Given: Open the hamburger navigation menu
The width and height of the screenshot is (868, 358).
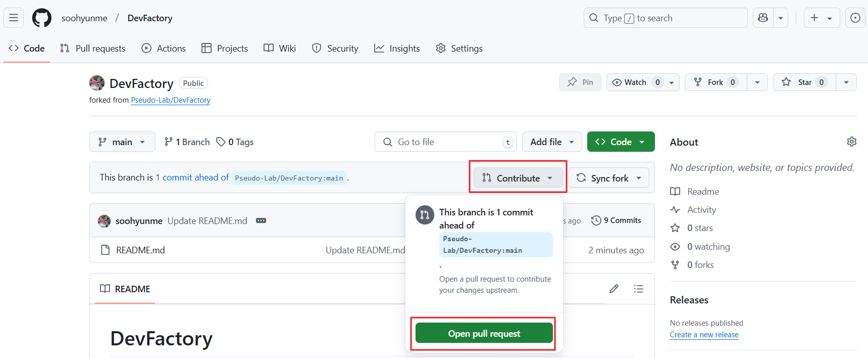Looking at the screenshot, I should pyautogui.click(x=14, y=18).
